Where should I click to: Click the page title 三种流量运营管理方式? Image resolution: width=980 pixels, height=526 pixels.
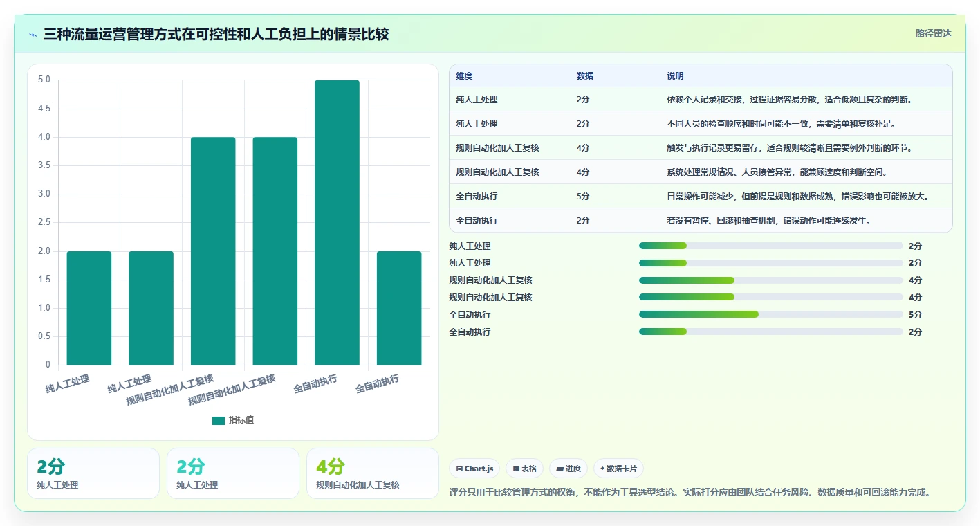click(x=216, y=34)
